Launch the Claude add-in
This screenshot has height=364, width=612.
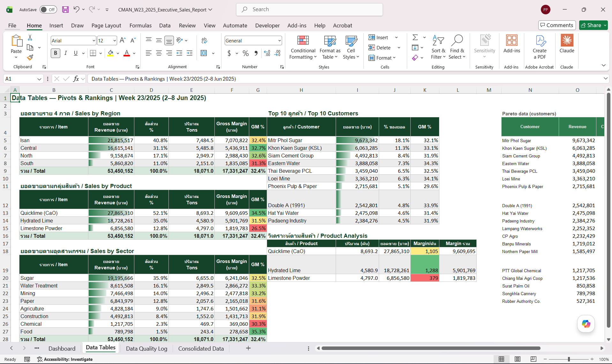pos(567,44)
